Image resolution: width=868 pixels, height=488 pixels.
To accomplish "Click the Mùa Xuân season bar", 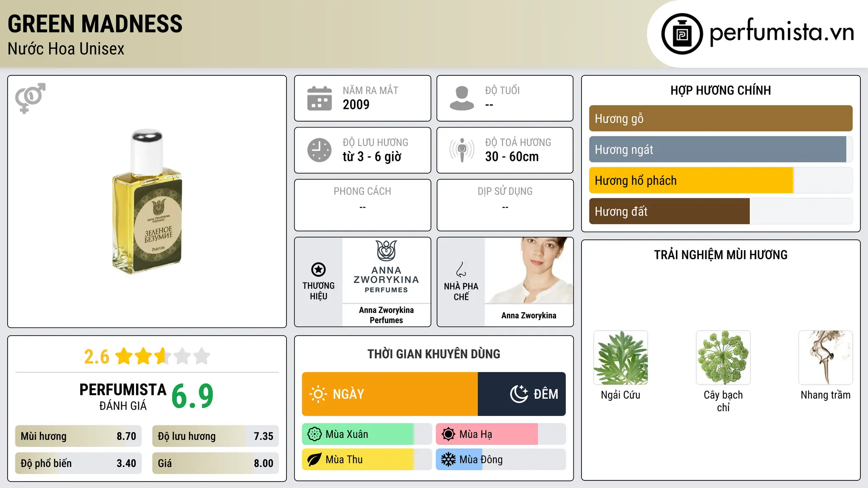I will 367,434.
